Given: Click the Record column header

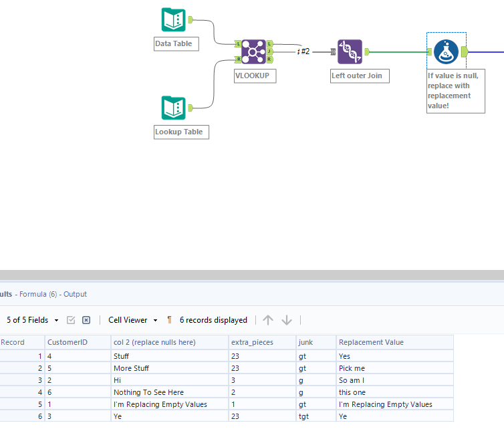Looking at the screenshot, I should pyautogui.click(x=22, y=342).
